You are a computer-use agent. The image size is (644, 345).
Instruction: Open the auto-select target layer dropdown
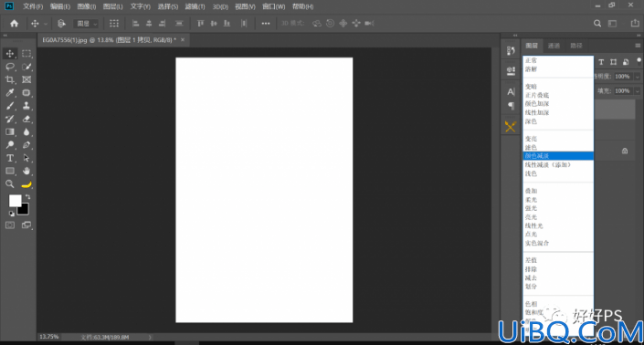pos(86,24)
